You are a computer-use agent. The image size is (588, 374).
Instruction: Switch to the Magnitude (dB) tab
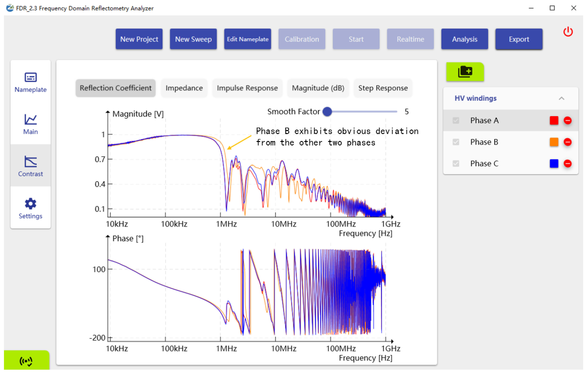[x=318, y=88]
